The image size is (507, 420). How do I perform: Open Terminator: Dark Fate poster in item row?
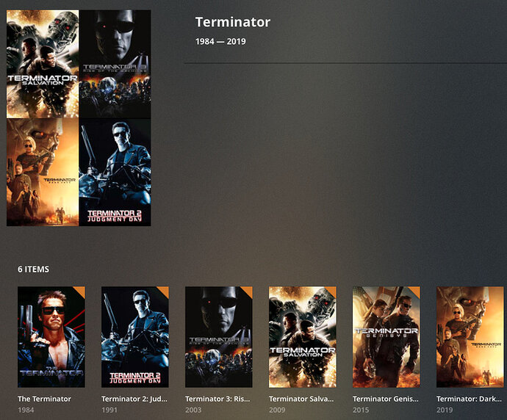pos(470,336)
